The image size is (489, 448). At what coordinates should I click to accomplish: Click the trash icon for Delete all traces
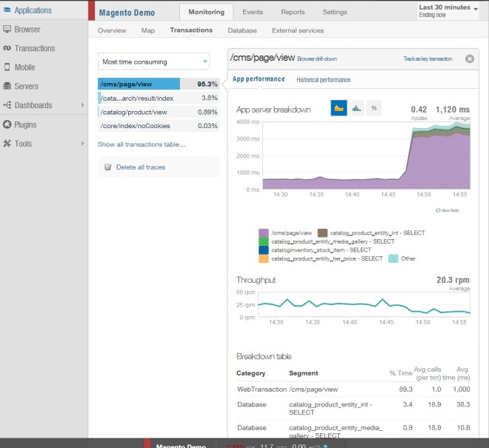[x=107, y=167]
